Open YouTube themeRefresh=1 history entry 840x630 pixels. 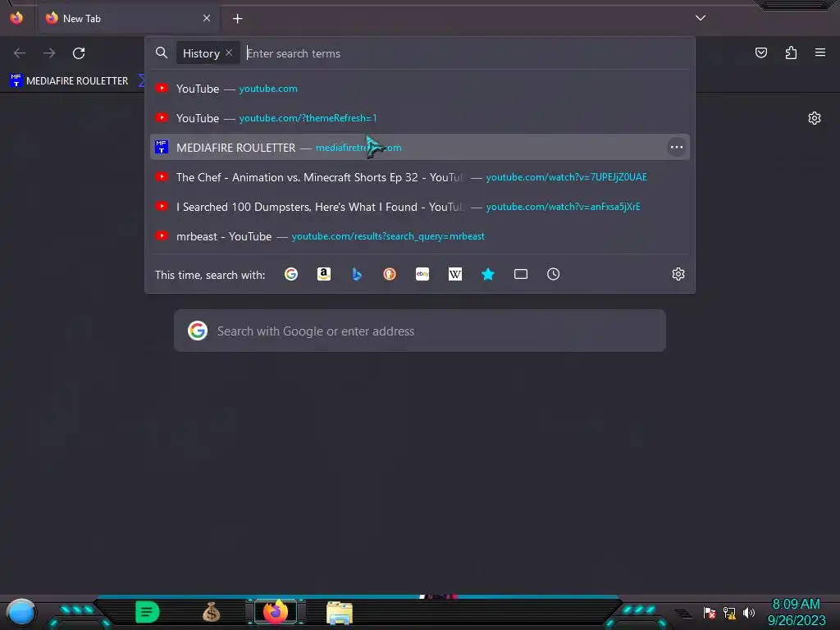[419, 118]
